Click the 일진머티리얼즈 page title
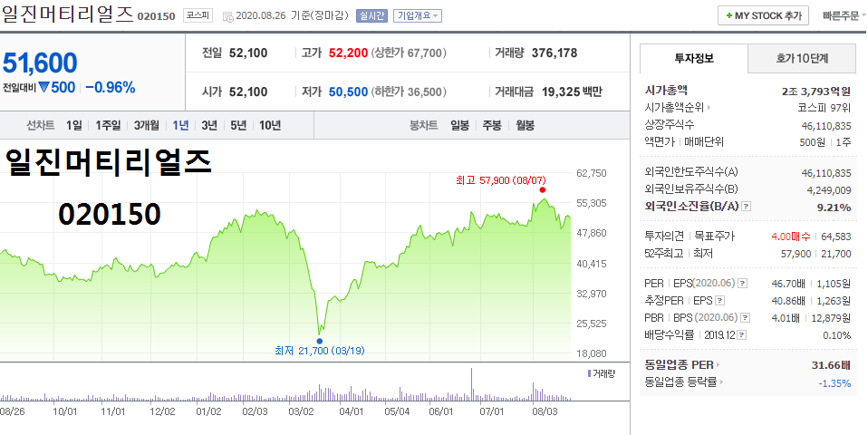This screenshot has width=868, height=435. (x=68, y=14)
